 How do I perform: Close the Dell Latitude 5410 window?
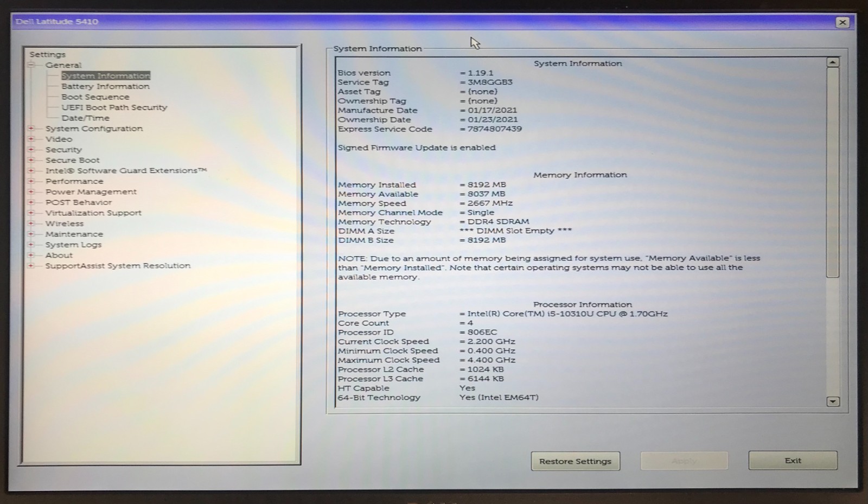tap(843, 22)
